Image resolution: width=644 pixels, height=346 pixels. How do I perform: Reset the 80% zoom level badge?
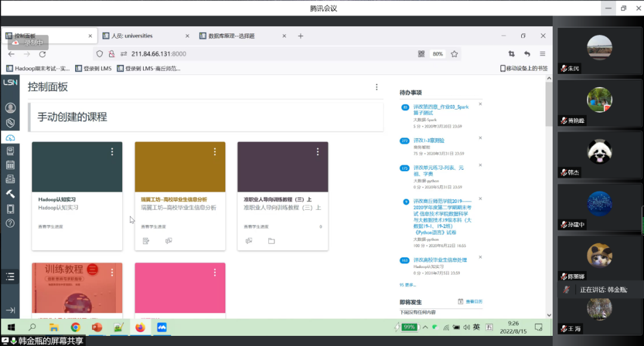coord(438,54)
